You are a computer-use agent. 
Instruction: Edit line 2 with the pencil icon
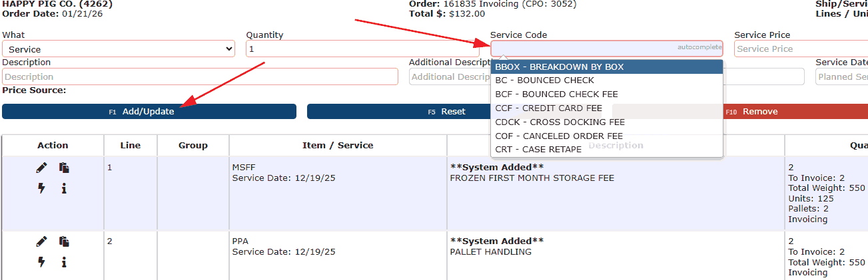pyautogui.click(x=41, y=241)
